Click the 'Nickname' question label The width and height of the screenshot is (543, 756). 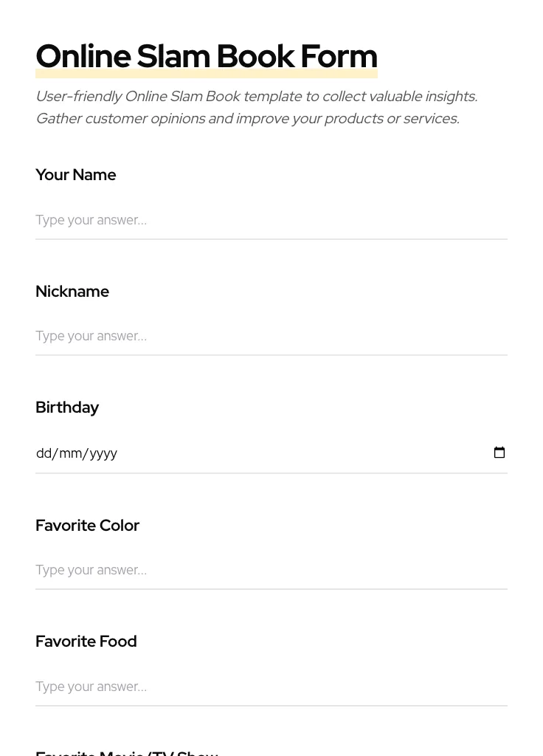72,292
